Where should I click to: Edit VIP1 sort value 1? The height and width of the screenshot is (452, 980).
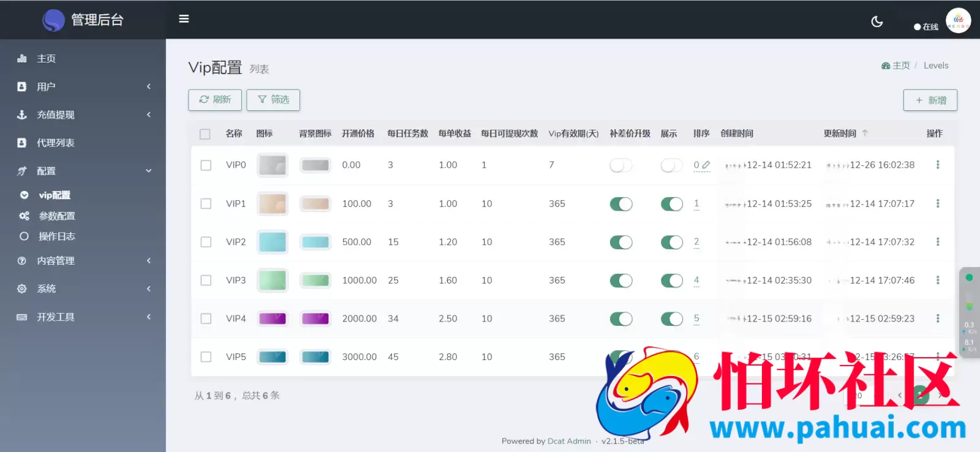point(696,204)
